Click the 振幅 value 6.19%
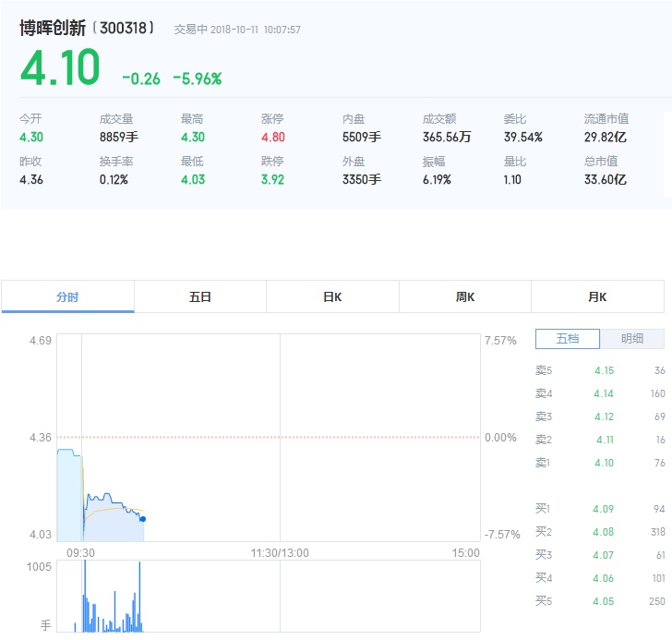This screenshot has height=640, width=672. (437, 179)
